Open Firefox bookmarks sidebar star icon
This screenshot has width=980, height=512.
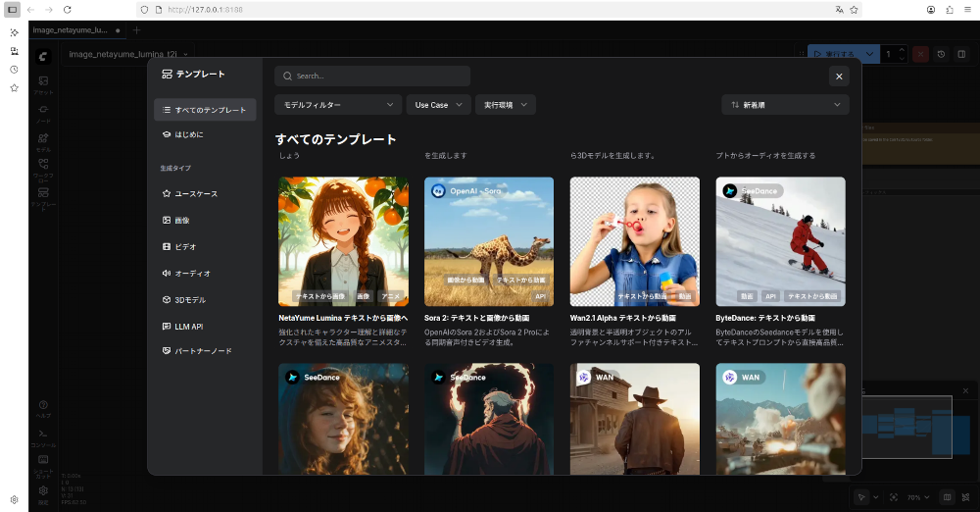point(14,88)
